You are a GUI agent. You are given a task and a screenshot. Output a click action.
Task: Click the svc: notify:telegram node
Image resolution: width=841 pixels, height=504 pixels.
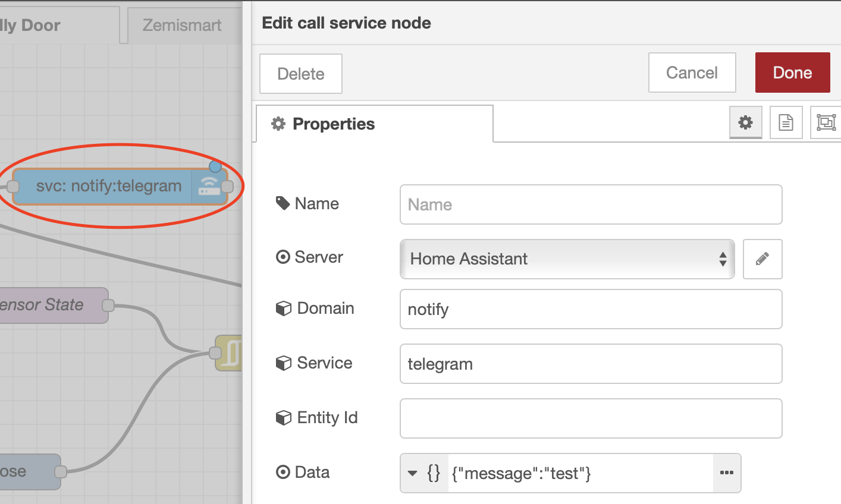(108, 186)
